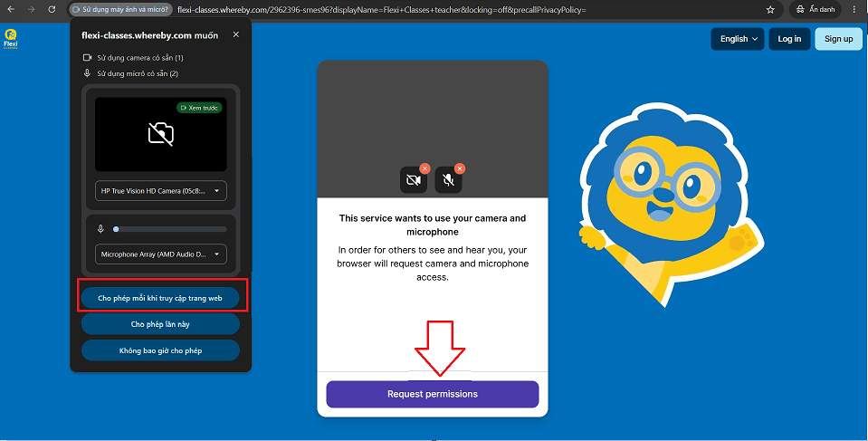Viewport: 868px width, 441px height.
Task: Toggle the disabled camera button in the card
Action: (x=414, y=179)
